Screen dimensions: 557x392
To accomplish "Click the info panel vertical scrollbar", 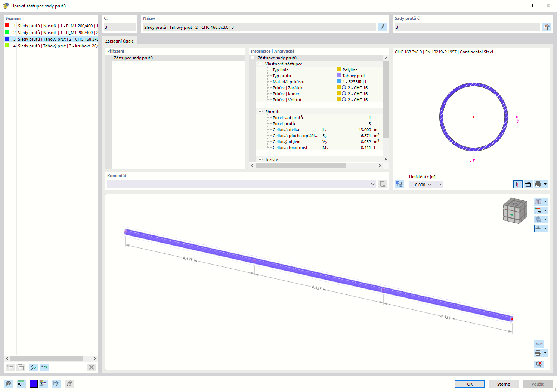I will pyautogui.click(x=386, y=100).
